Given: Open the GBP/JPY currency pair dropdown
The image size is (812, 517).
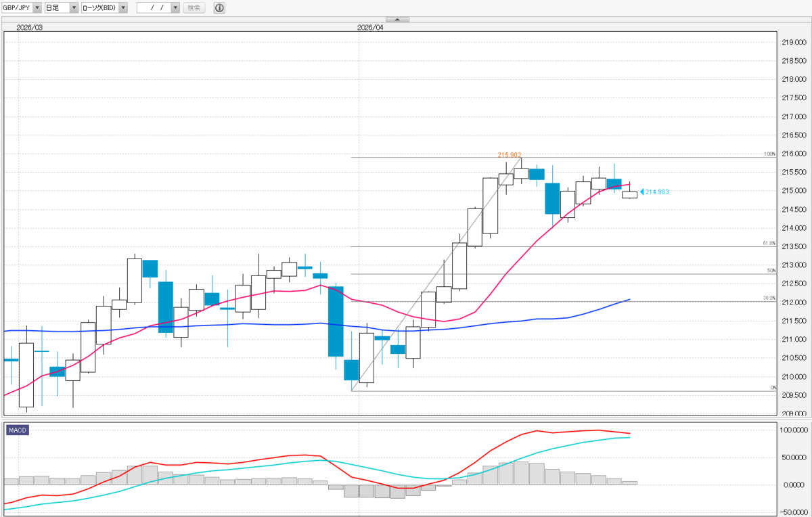Looking at the screenshot, I should coord(22,7).
